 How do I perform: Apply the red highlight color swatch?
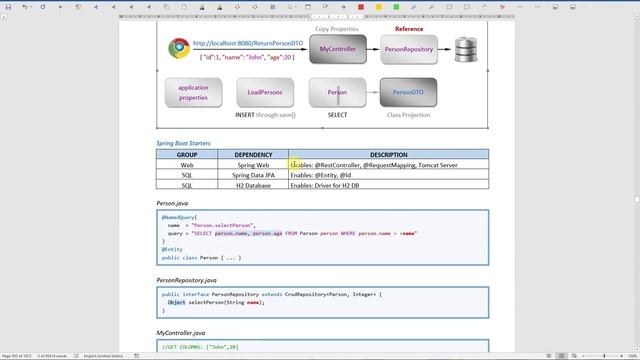tap(361, 7)
